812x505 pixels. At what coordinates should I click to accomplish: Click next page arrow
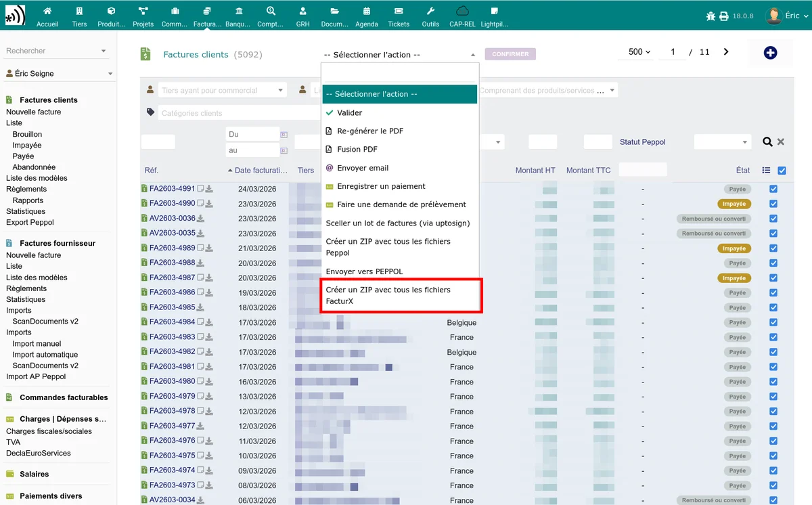pyautogui.click(x=726, y=51)
